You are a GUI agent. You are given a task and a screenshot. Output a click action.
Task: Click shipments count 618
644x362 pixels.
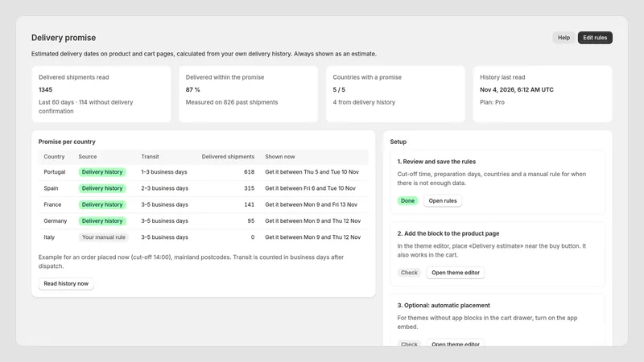(250, 172)
